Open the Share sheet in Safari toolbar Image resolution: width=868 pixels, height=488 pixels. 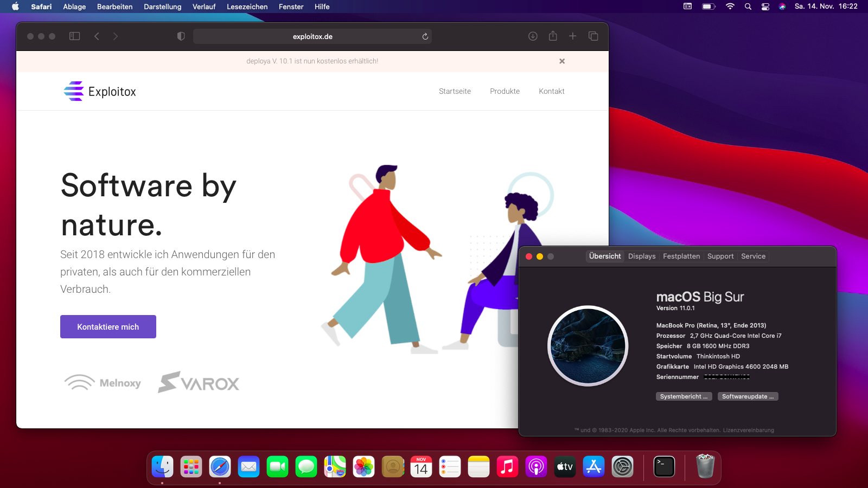[x=553, y=36]
